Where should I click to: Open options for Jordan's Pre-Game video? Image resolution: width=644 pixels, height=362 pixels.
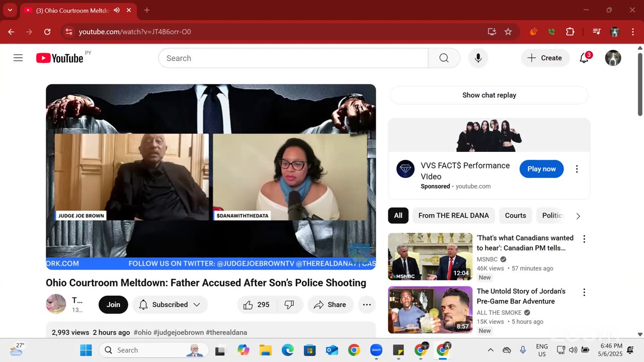584,292
